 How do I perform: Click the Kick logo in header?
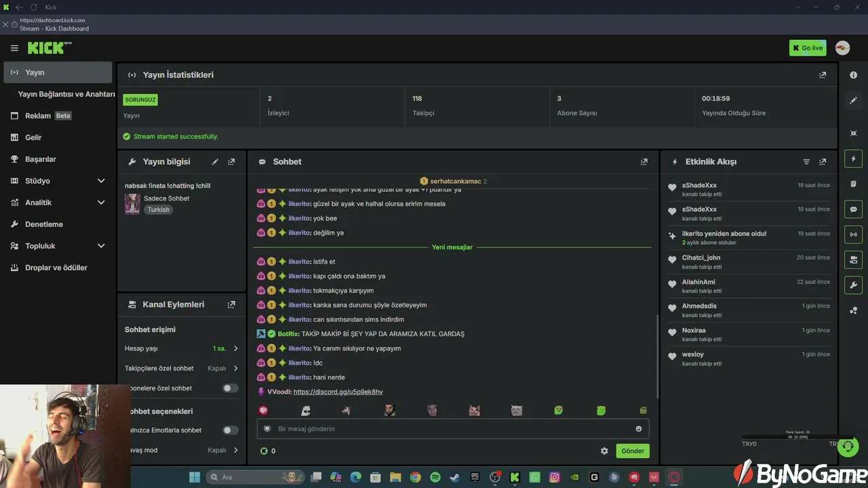pyautogui.click(x=50, y=47)
